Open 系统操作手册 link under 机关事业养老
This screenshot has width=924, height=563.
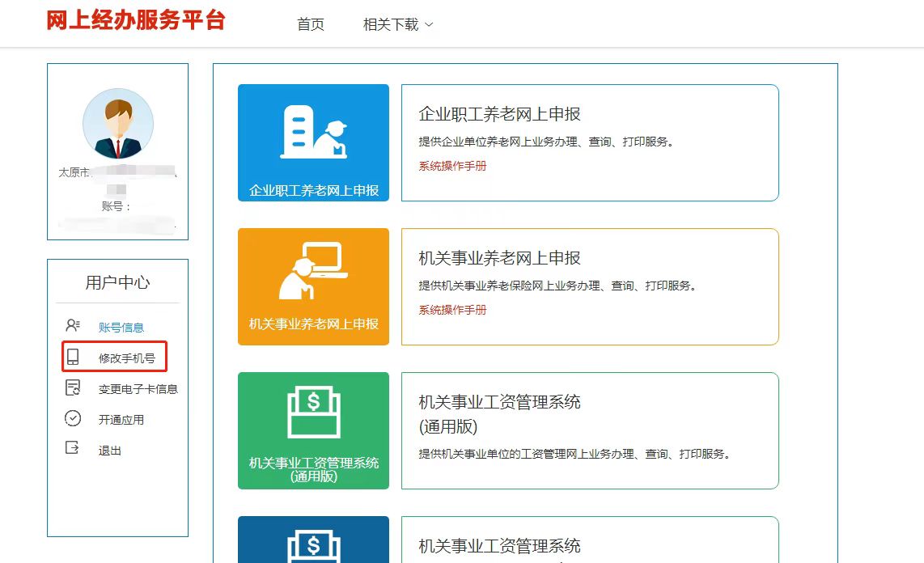[x=452, y=310]
